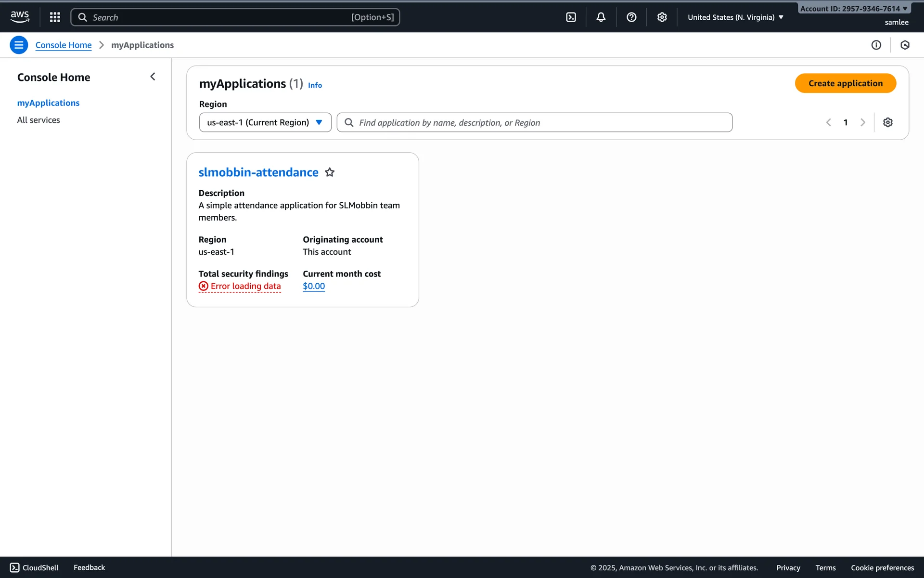
Task: Select myApplications in the sidebar
Action: pos(48,103)
